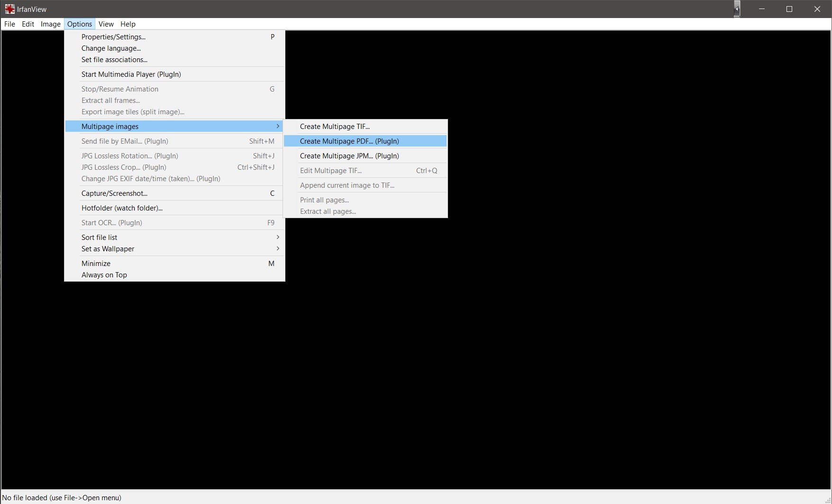Viewport: 832px width, 504px height.
Task: Open the Image menu
Action: click(51, 24)
